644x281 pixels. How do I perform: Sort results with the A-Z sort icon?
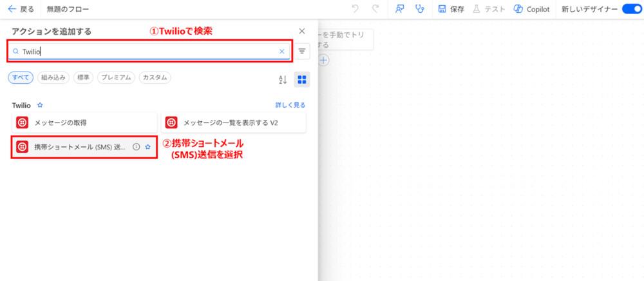pyautogui.click(x=283, y=80)
